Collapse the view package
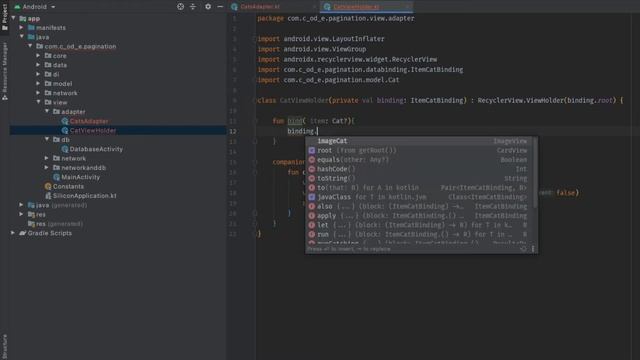Viewport: 640px width, 360px height. (x=38, y=102)
